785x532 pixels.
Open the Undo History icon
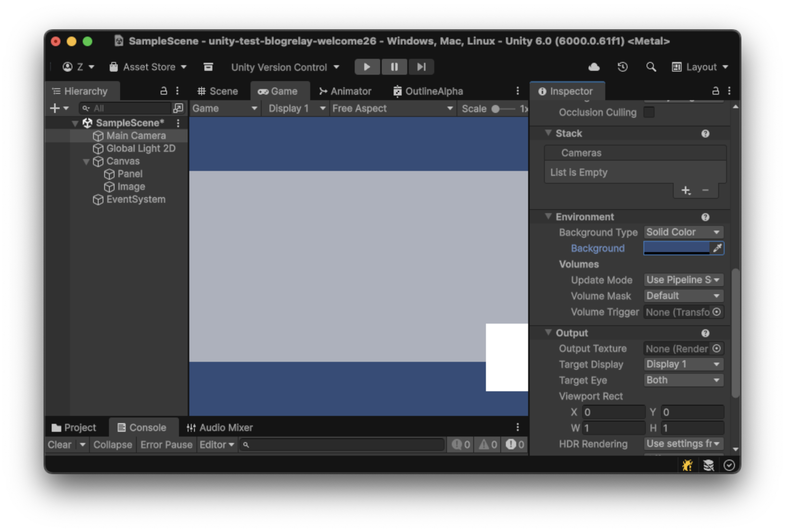pos(622,67)
